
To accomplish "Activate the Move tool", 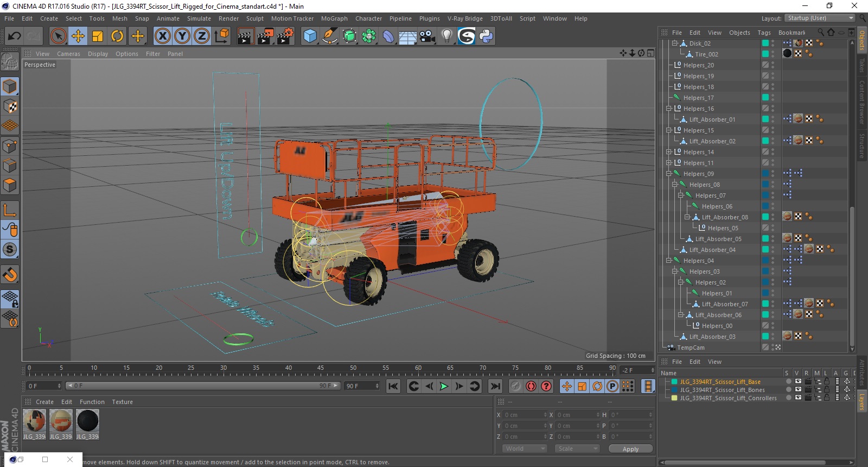I will 78,36.
